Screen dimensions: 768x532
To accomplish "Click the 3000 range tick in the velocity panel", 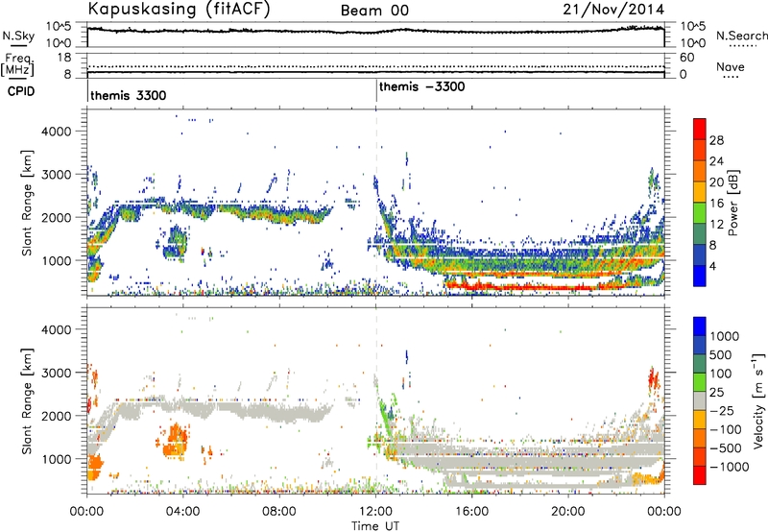I will (56, 373).
